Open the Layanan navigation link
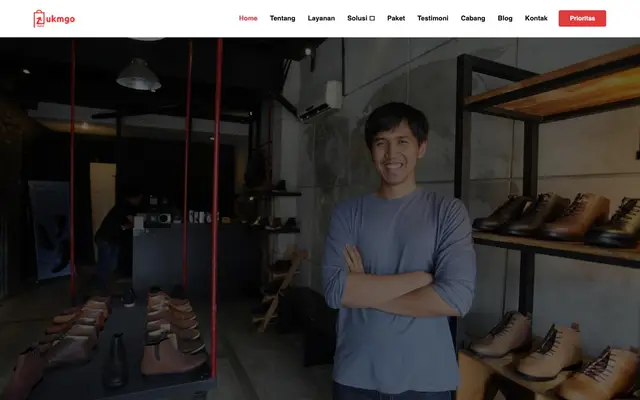Screen dimensions: 640x400 tap(321, 18)
